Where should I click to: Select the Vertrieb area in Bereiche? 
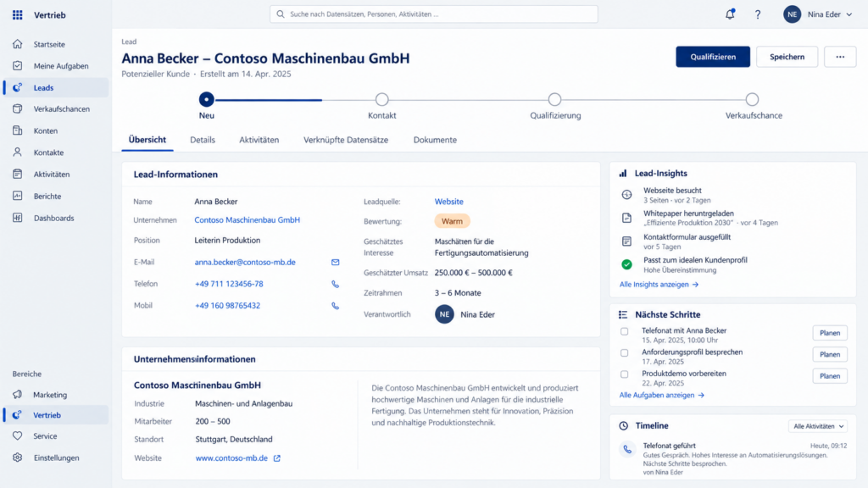pyautogui.click(x=56, y=415)
